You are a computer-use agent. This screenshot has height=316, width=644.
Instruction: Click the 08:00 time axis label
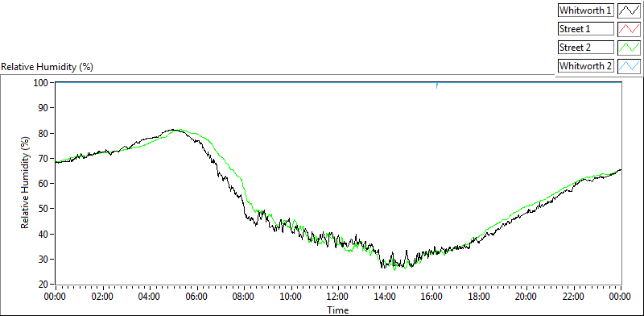tap(244, 297)
